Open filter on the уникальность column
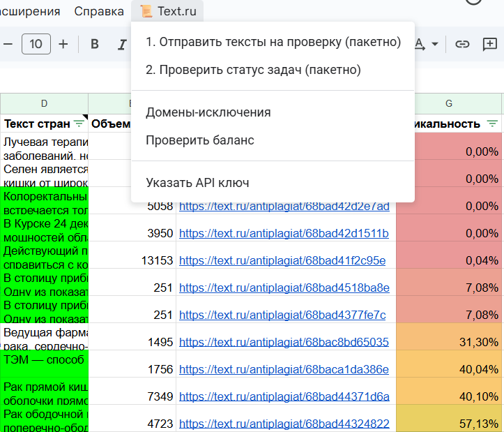 point(492,124)
